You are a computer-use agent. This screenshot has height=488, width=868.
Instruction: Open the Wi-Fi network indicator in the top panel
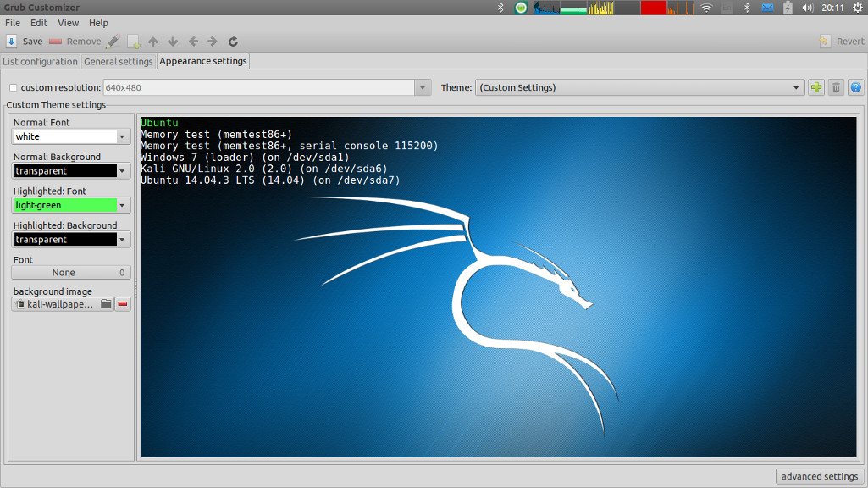706,8
